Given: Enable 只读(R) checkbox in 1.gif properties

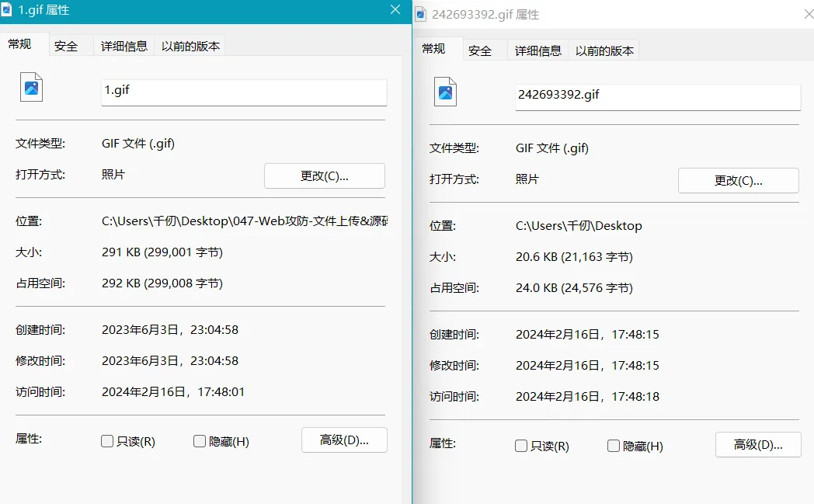Looking at the screenshot, I should (x=107, y=441).
